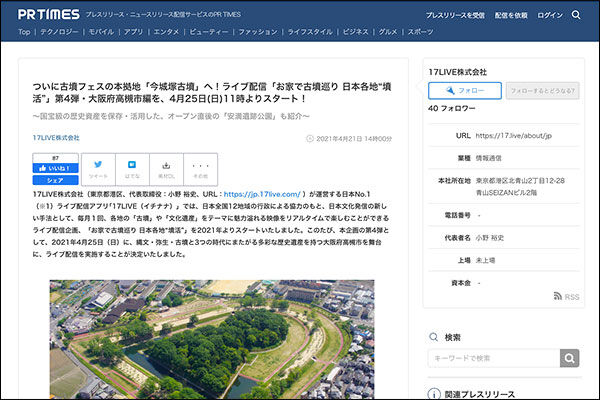600x400 pixels.
Task: Open the ビジネス category
Action: coord(355,32)
